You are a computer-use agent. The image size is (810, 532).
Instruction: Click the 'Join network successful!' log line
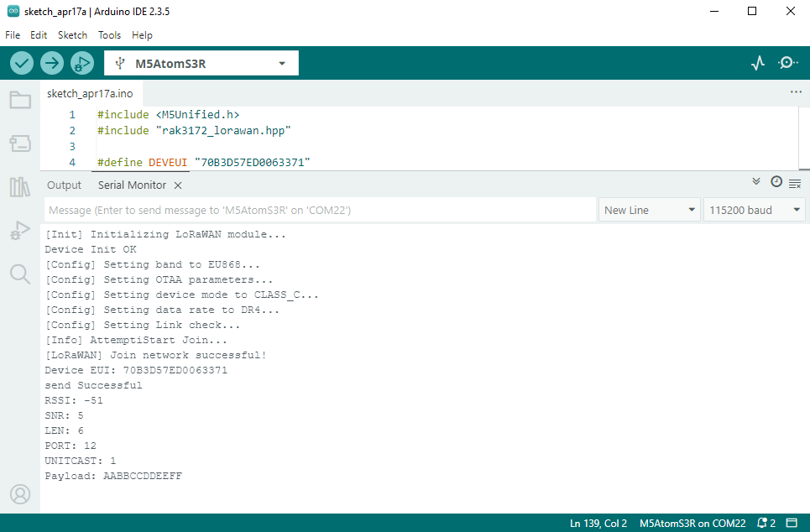[x=155, y=355]
